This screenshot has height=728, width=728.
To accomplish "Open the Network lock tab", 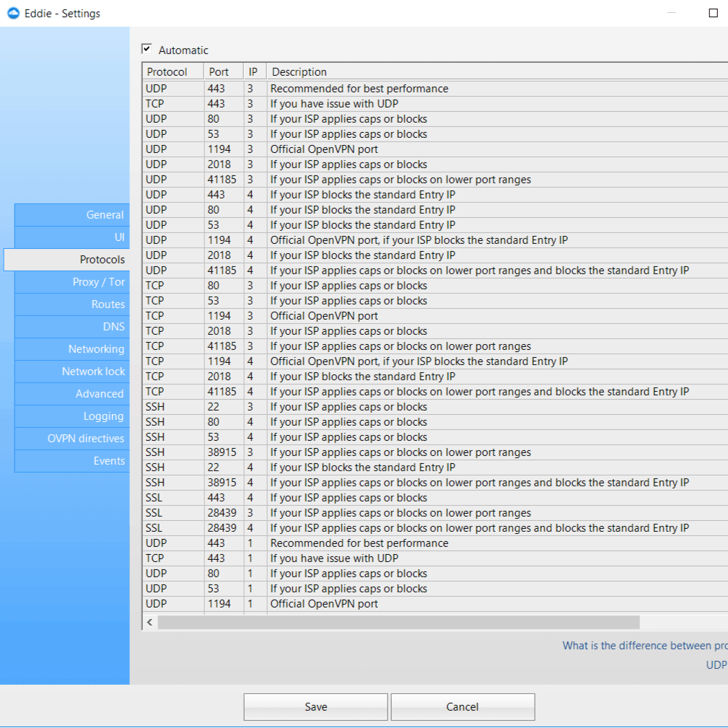I will [x=72, y=372].
